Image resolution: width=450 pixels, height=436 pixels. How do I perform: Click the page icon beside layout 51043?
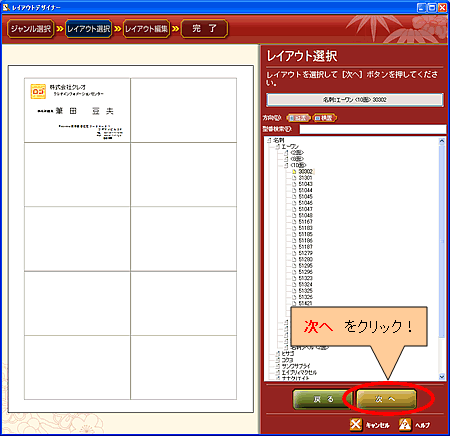pyautogui.click(x=294, y=184)
